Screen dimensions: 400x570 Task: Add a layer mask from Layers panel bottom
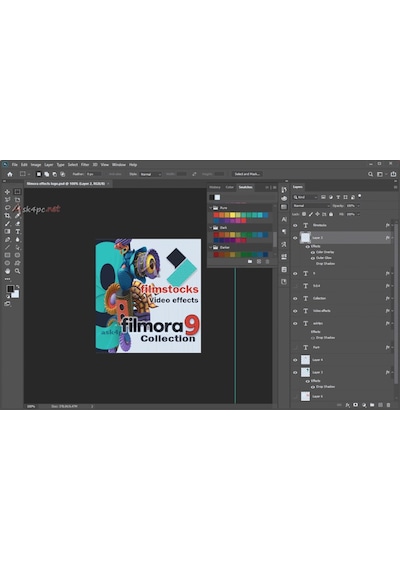click(x=356, y=405)
